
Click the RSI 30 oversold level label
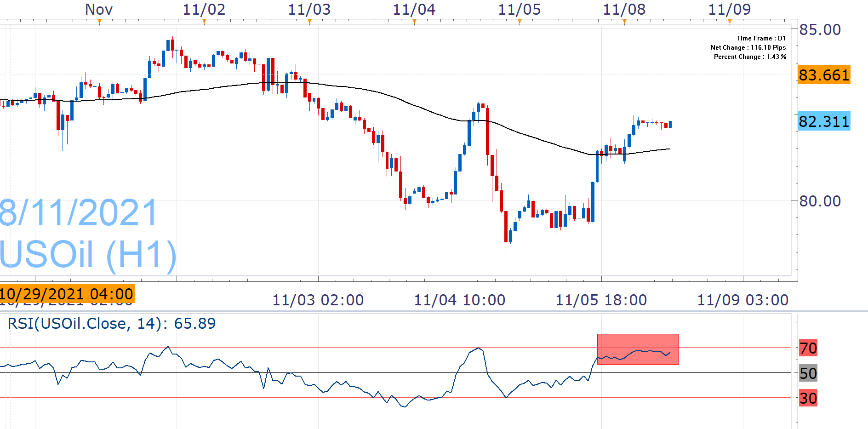[x=808, y=398]
